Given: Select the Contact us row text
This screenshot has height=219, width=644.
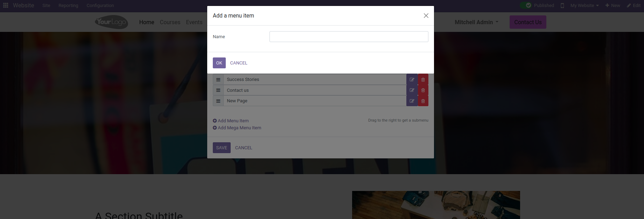Looking at the screenshot, I should pos(238,90).
